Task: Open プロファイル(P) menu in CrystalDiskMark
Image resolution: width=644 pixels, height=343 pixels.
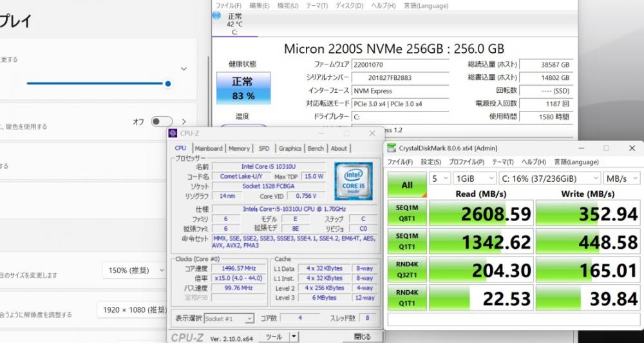Action: (466, 162)
